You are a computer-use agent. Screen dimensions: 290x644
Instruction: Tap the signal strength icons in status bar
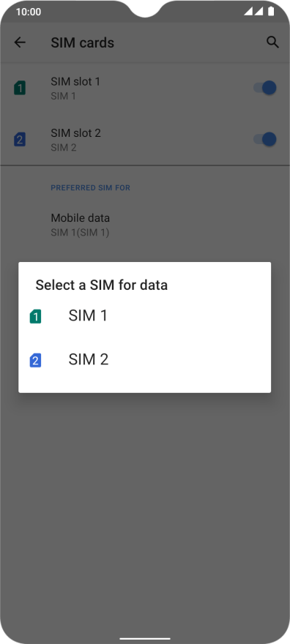pos(253,12)
